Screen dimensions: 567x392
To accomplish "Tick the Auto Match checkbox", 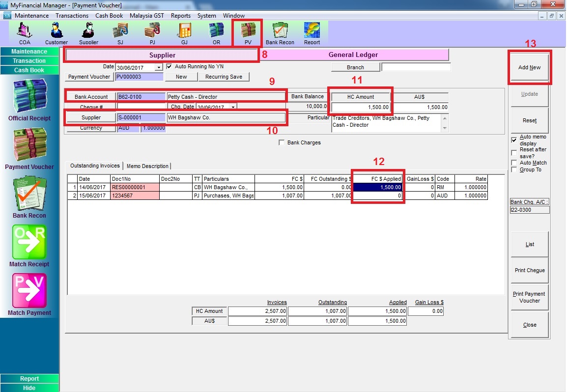I will (514, 163).
